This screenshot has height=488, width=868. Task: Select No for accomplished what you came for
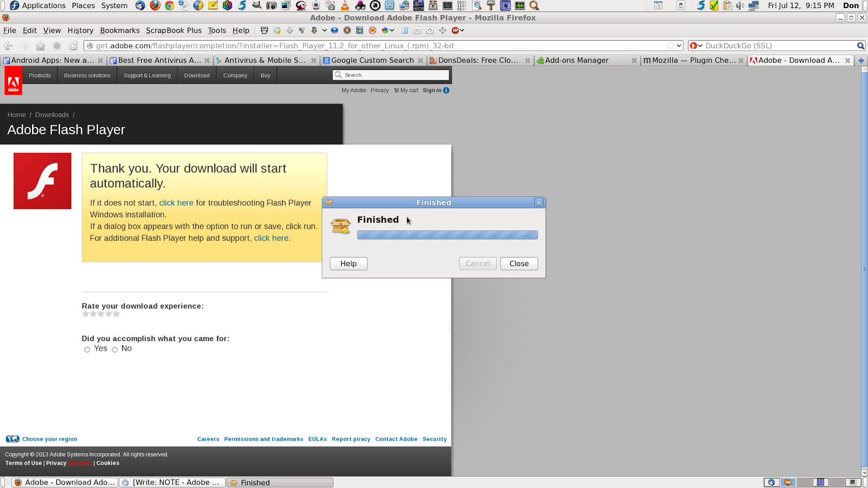(x=114, y=350)
